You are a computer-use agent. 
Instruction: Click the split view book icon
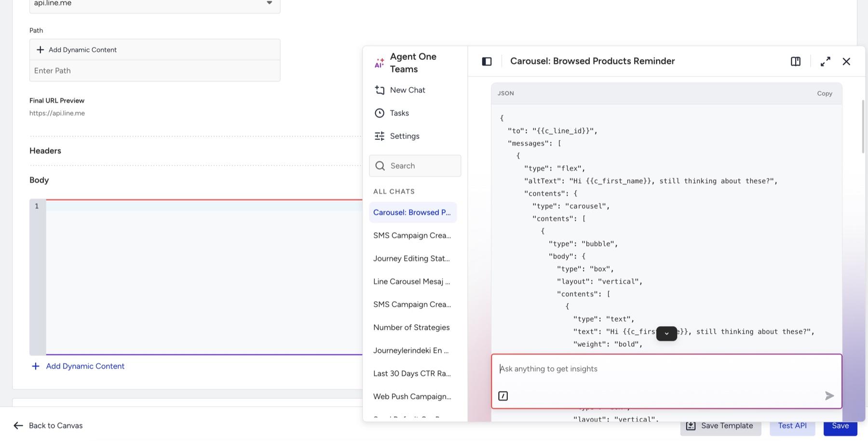[796, 61]
